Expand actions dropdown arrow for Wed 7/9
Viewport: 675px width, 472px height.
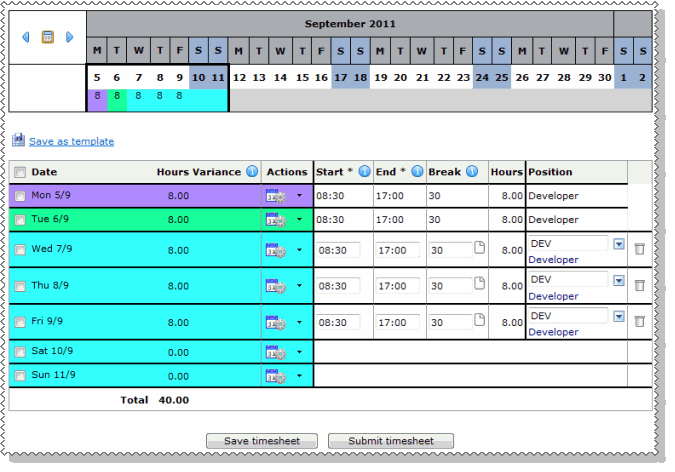pos(299,250)
